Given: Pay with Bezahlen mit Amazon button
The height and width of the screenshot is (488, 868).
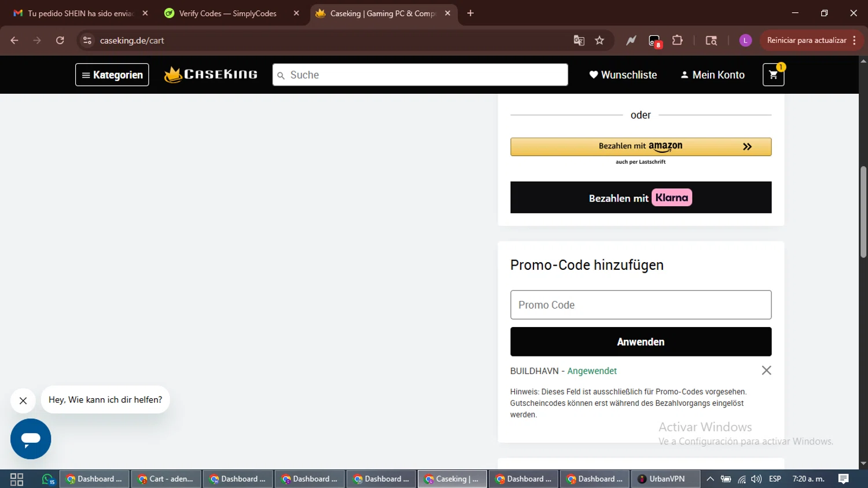Looking at the screenshot, I should click(641, 146).
